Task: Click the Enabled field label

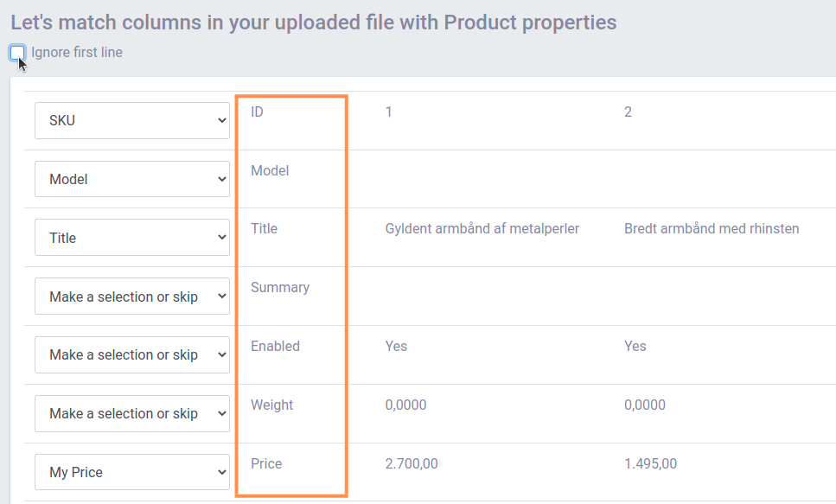Action: 275,346
